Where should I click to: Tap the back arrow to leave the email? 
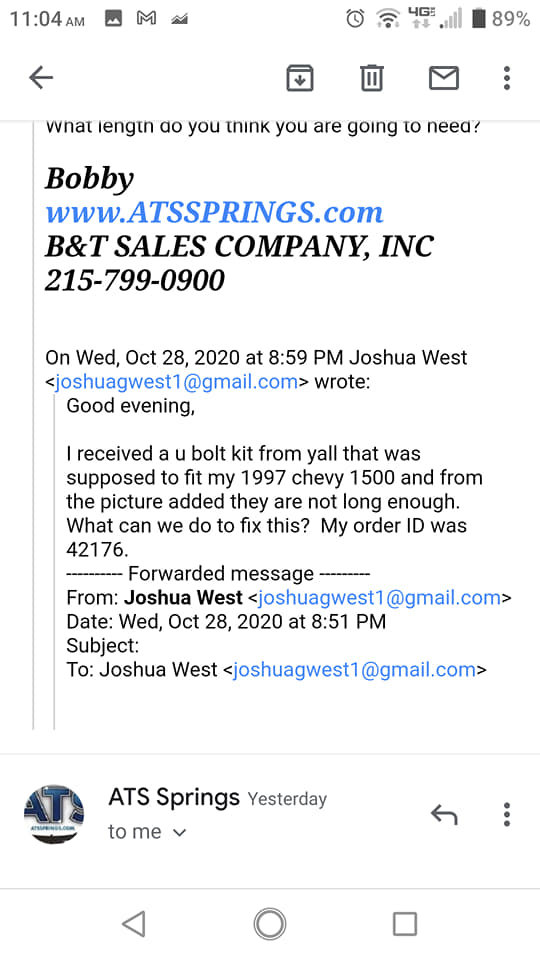point(41,78)
